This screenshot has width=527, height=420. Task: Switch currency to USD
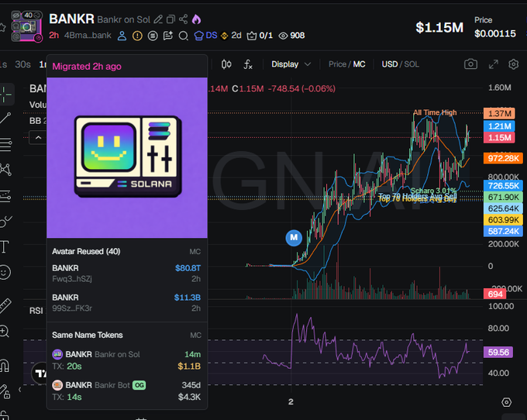[389, 64]
